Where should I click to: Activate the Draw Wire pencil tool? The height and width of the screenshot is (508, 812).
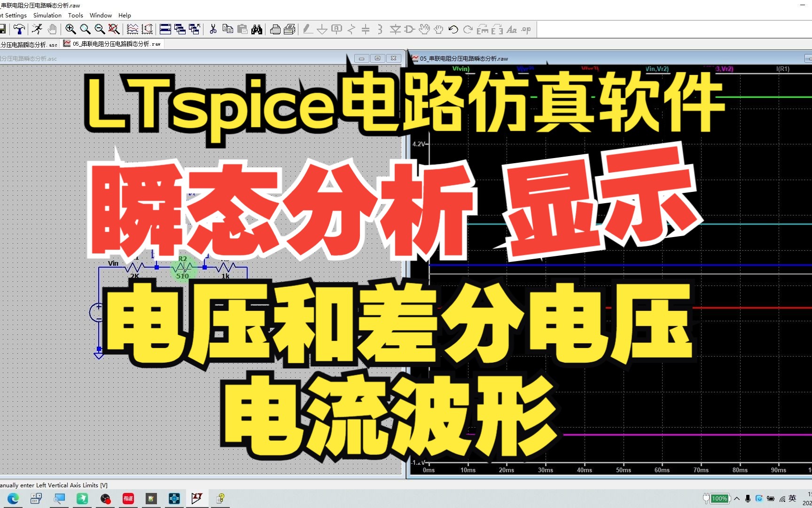pos(307,29)
